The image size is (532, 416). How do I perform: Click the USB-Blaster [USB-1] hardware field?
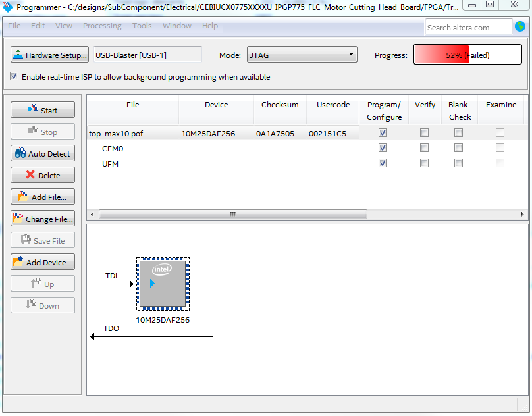147,55
